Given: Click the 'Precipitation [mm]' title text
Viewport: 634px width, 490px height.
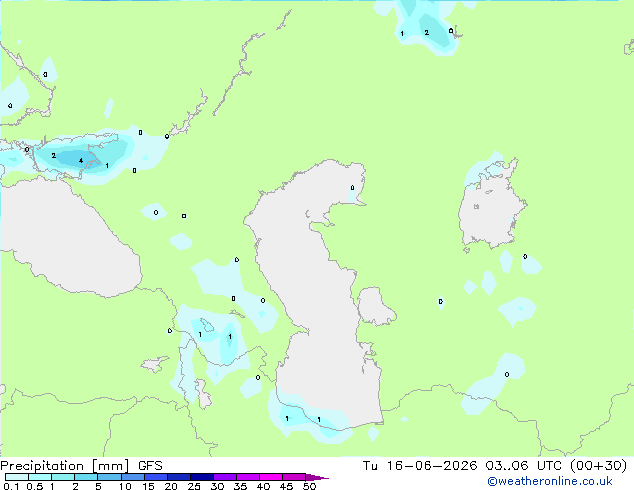Looking at the screenshot, I should pyautogui.click(x=65, y=466).
